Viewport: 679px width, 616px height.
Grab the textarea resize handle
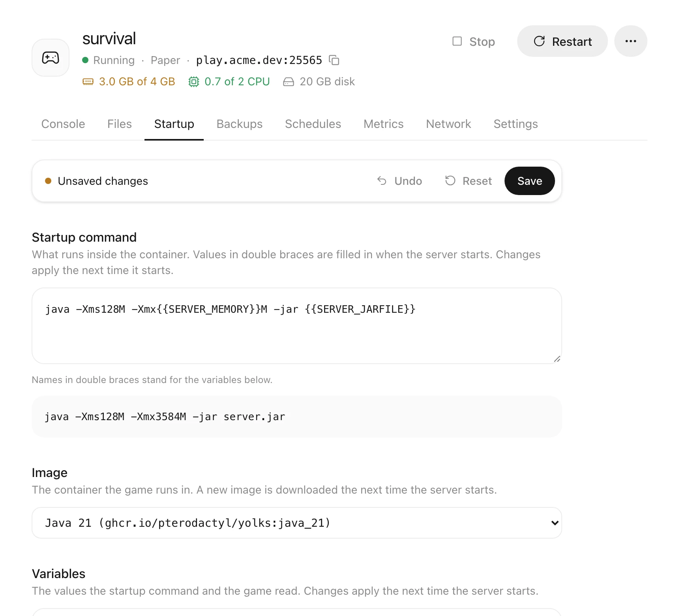557,359
